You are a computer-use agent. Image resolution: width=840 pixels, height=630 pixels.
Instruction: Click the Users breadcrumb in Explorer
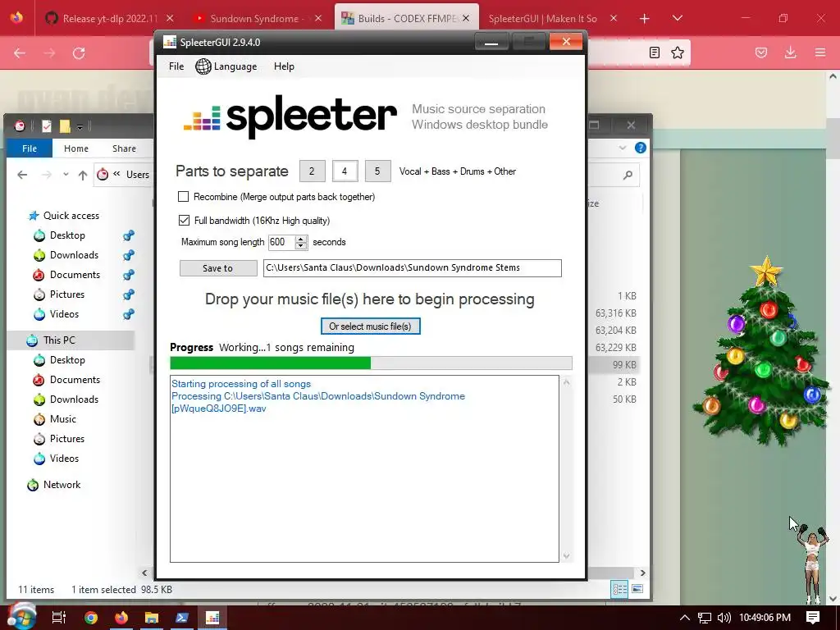tap(138, 175)
